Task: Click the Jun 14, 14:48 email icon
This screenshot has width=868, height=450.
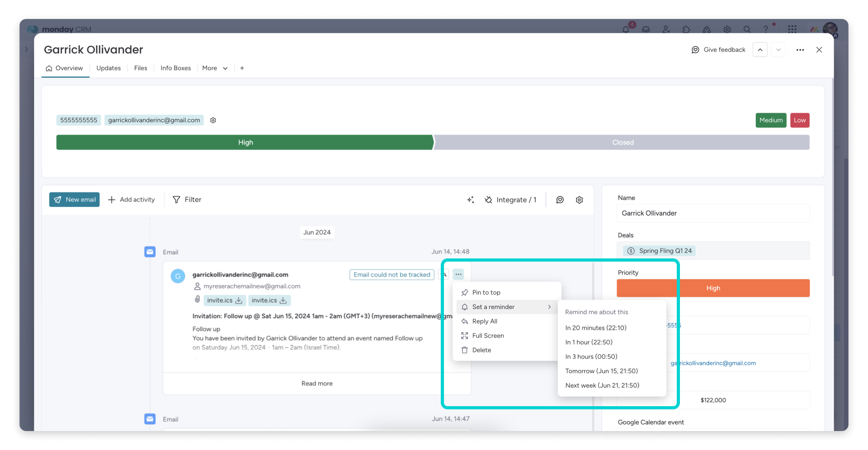Action: click(150, 252)
